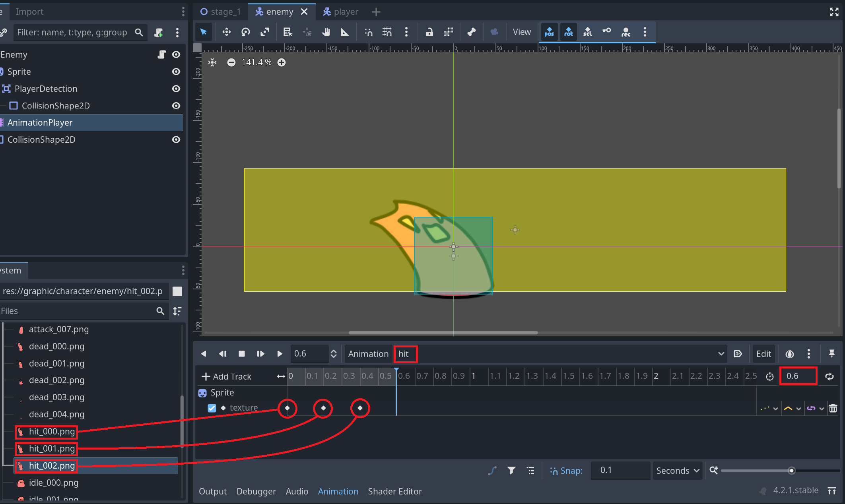Click the Add Track button

point(227,376)
